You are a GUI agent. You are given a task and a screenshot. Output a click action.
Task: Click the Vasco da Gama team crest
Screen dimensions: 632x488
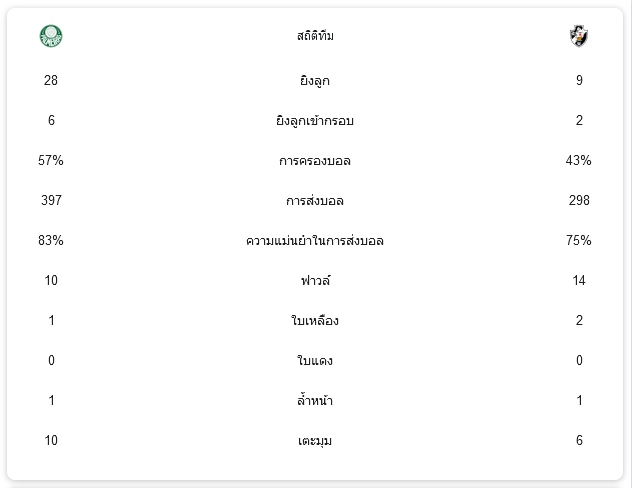(x=579, y=36)
